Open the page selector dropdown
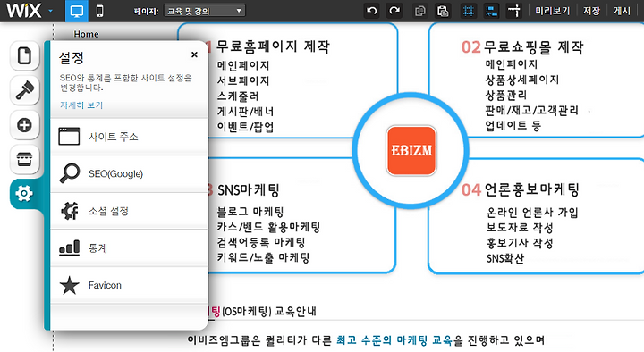644x352 pixels. click(205, 11)
